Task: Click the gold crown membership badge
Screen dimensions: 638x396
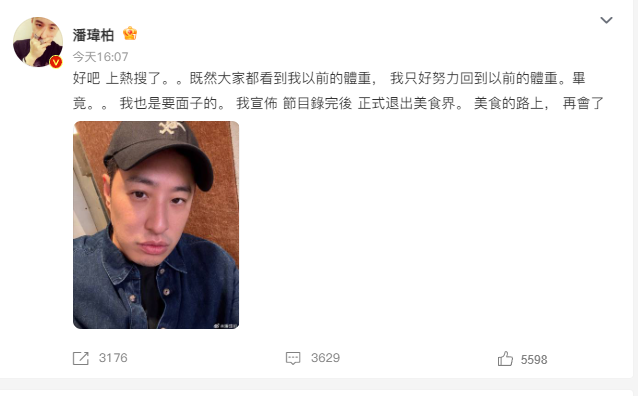Action: click(x=130, y=33)
